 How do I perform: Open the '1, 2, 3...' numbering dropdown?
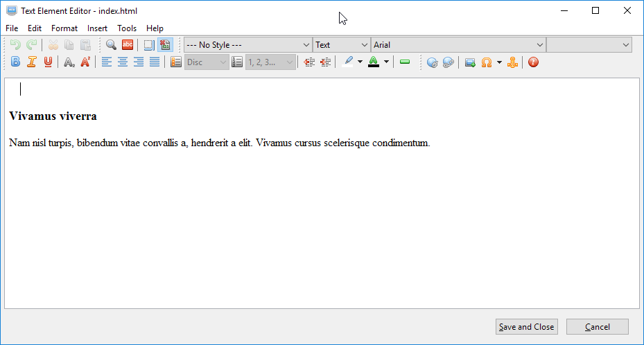(x=270, y=62)
